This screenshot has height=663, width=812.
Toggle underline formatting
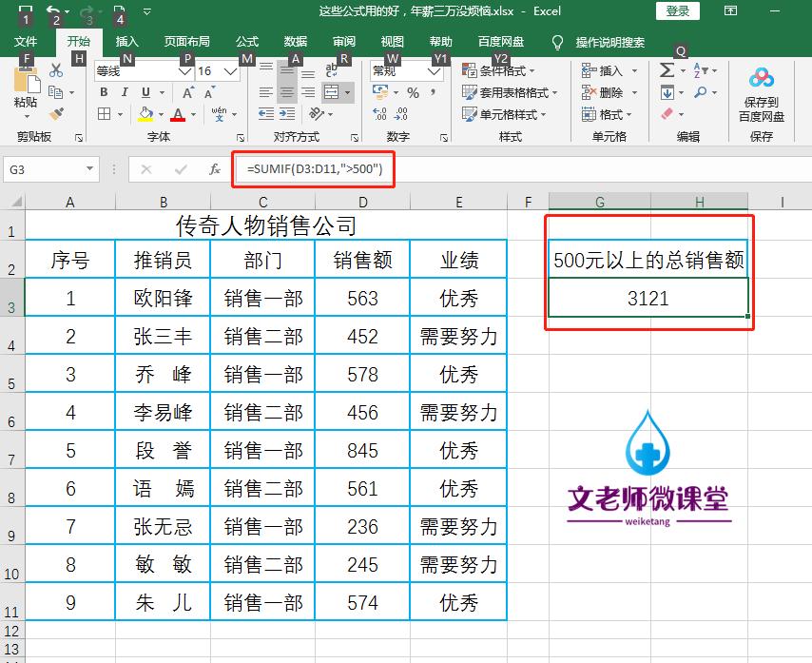coord(146,90)
